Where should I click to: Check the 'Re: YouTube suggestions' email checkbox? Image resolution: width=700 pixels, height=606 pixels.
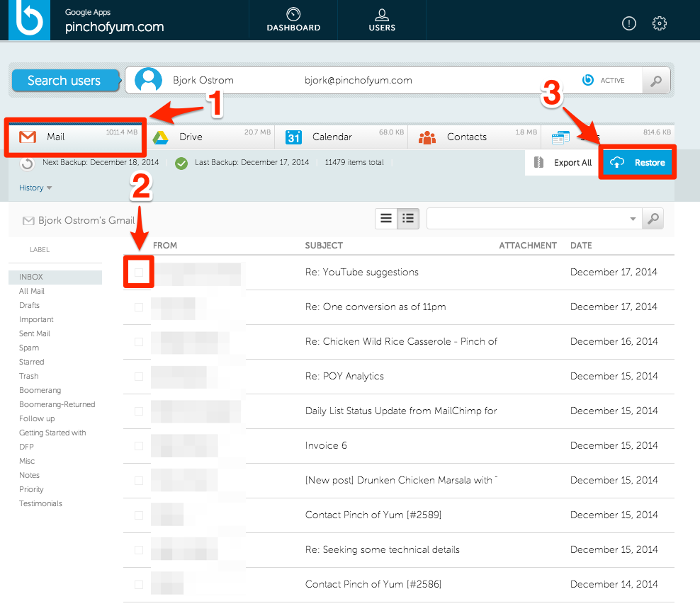click(139, 273)
